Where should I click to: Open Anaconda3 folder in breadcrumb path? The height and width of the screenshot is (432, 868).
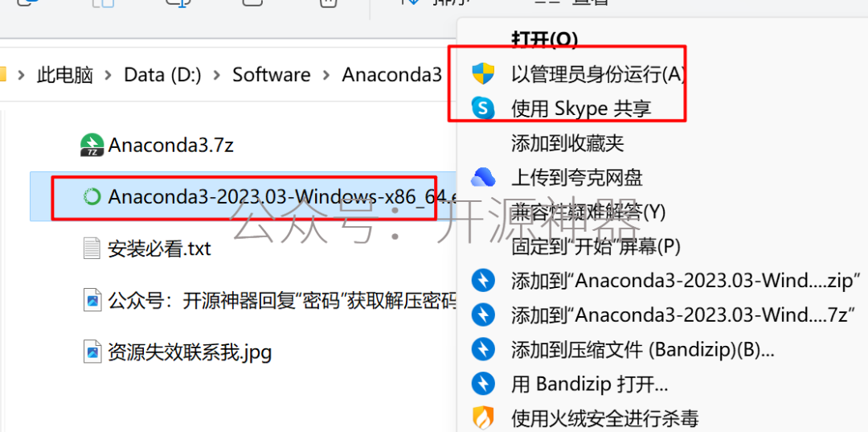click(392, 74)
